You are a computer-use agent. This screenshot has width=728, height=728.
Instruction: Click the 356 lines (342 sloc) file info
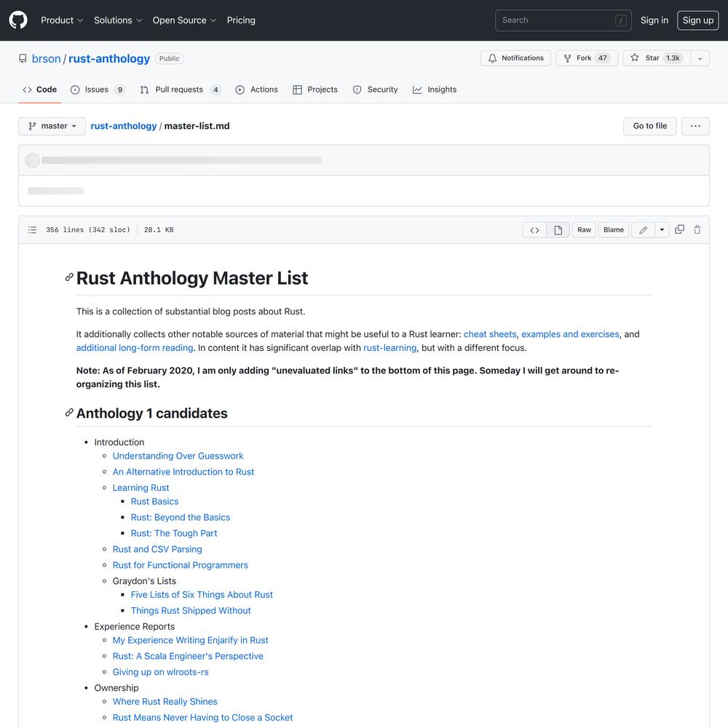(88, 230)
